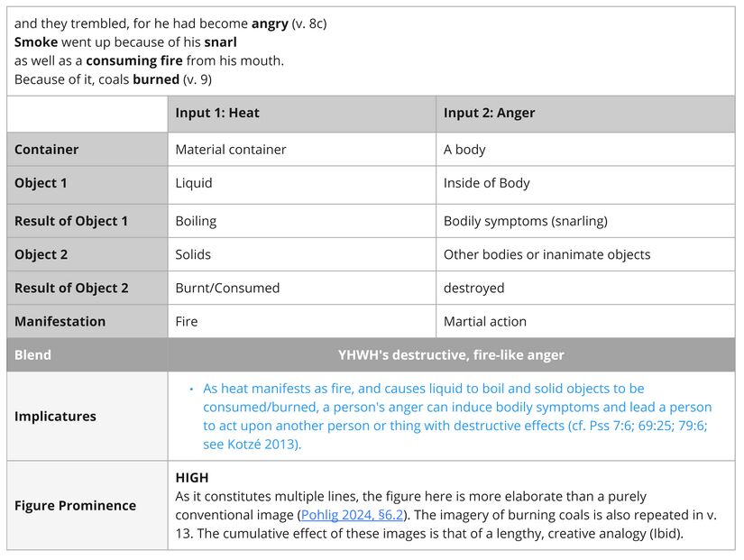Image resolution: width=744 pixels, height=560 pixels.
Task: Select YHWH's destructive, fire-like anger heading
Action: click(451, 354)
